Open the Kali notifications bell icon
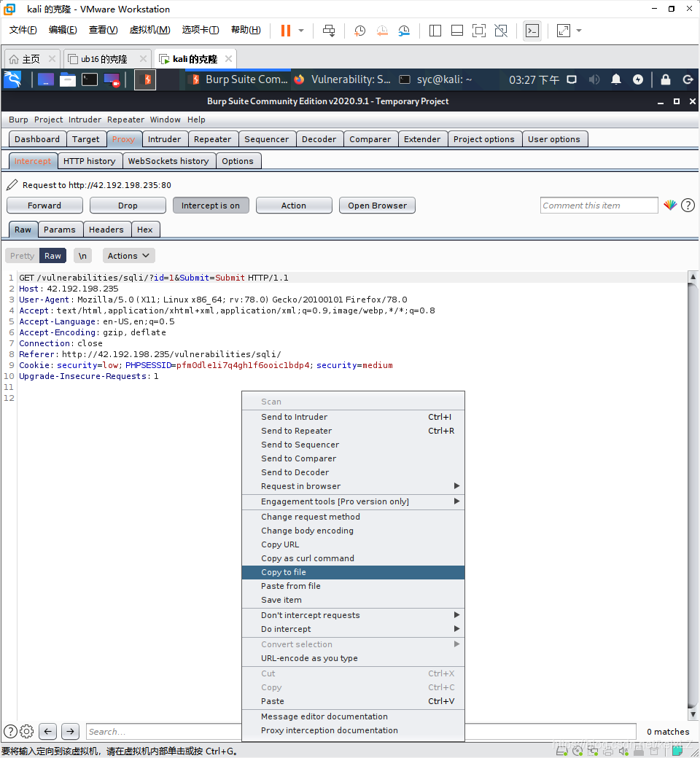The image size is (700, 758). click(616, 79)
